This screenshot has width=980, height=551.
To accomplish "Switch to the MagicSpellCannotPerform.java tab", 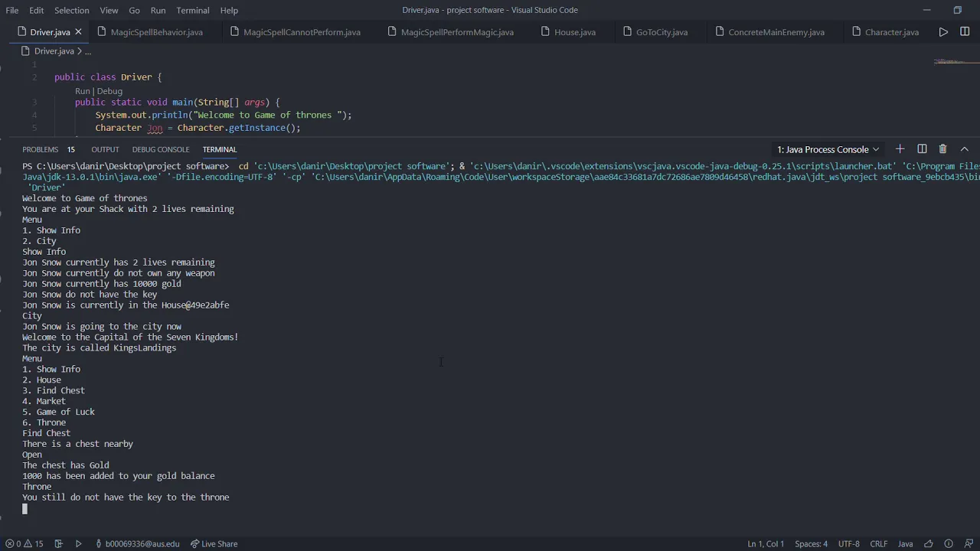I will point(302,32).
